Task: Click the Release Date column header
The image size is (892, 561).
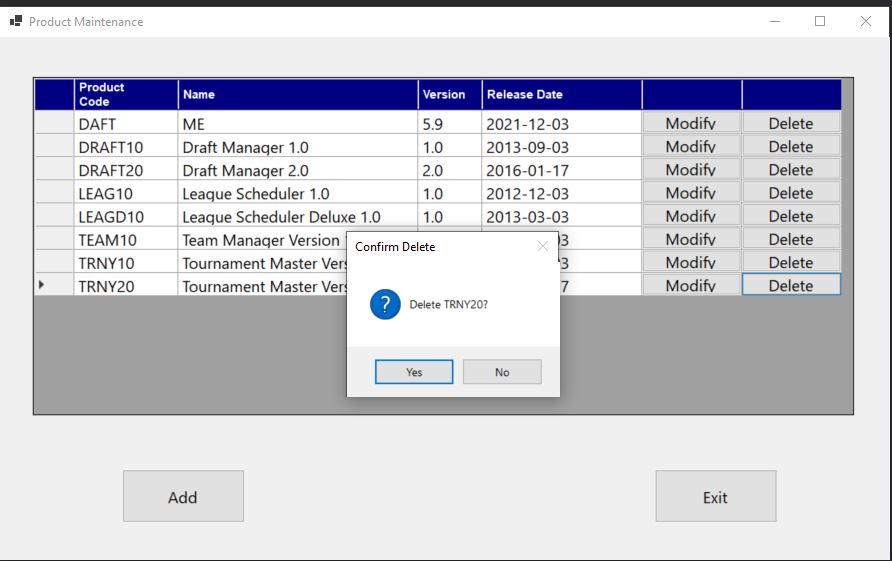Action: pyautogui.click(x=561, y=94)
